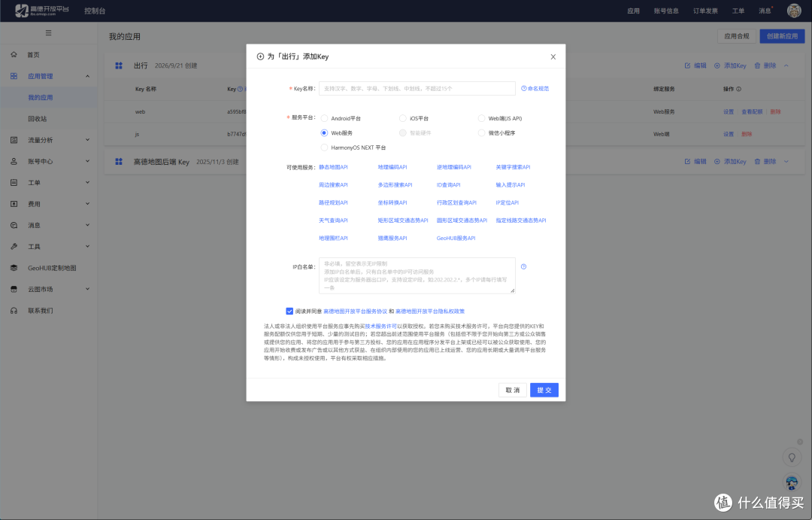Viewport: 812px width, 520px height.
Task: Open the 技术服务许可 link
Action: pyautogui.click(x=380, y=327)
